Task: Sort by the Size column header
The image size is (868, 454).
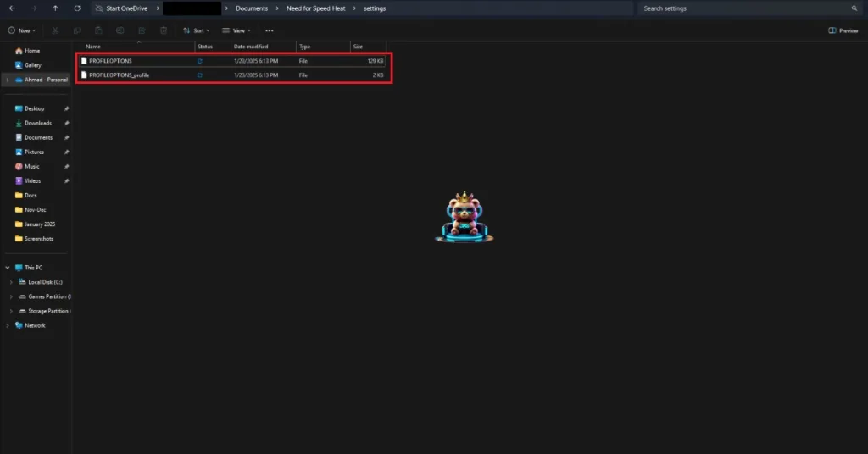Action: click(359, 47)
